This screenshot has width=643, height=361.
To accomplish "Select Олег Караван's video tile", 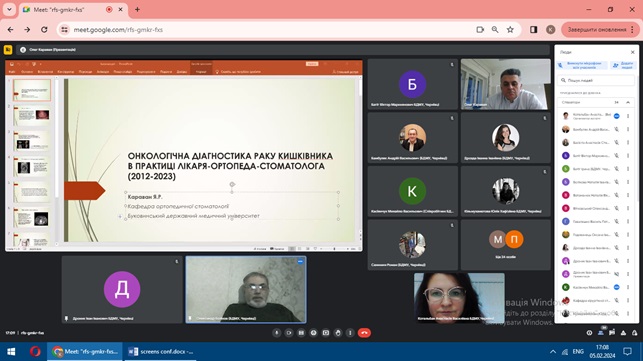I will pos(506,84).
